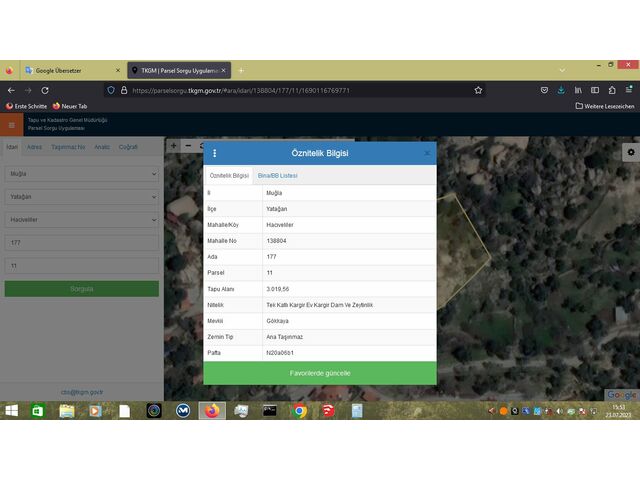Click the green Sorgula button
This screenshot has height=480, width=640.
pyautogui.click(x=81, y=288)
